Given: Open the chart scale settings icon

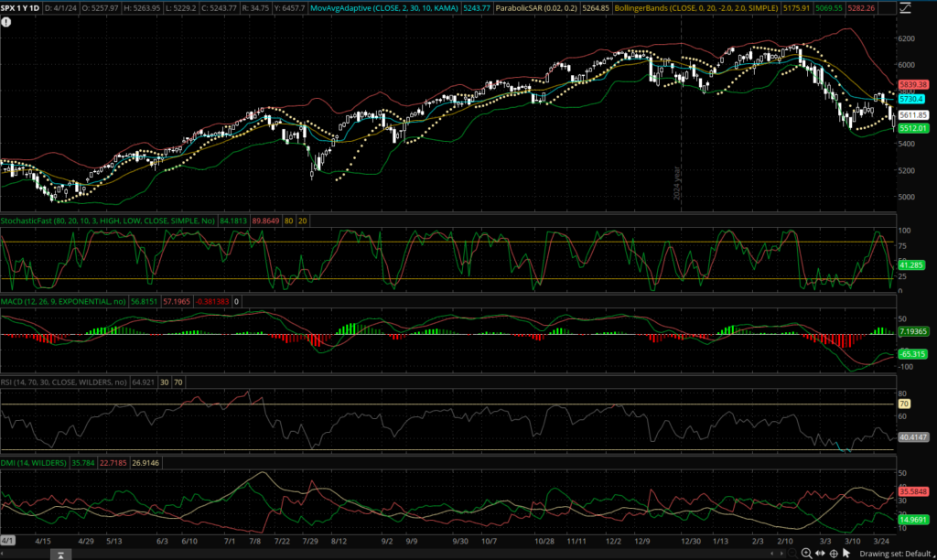Looking at the screenshot, I should point(905,7).
